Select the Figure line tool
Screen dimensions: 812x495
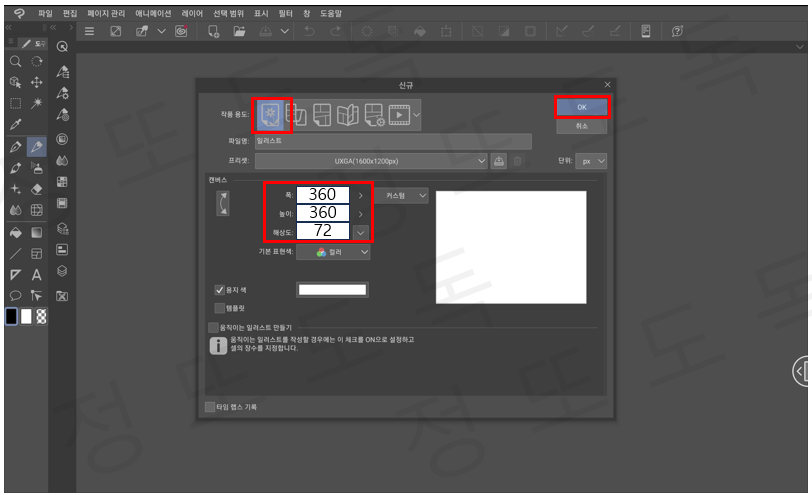[16, 254]
